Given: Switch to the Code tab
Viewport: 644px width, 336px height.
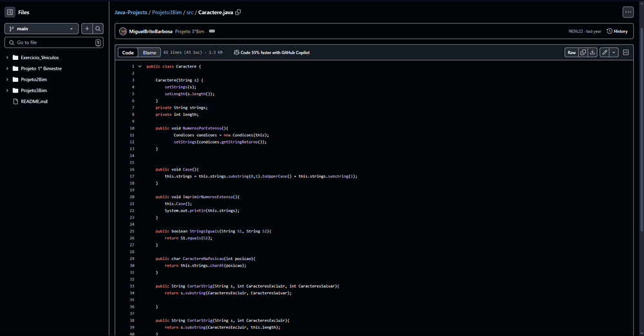Looking at the screenshot, I should pos(128,53).
